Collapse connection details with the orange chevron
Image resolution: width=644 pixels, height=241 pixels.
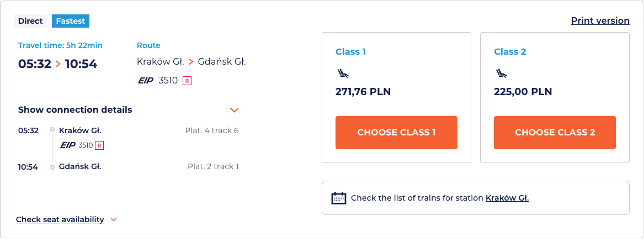234,110
